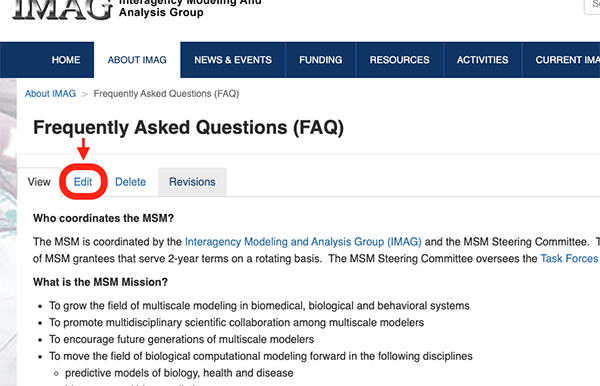Click the IMAG logo
Screen dimensions: 600x386
[x=63, y=9]
